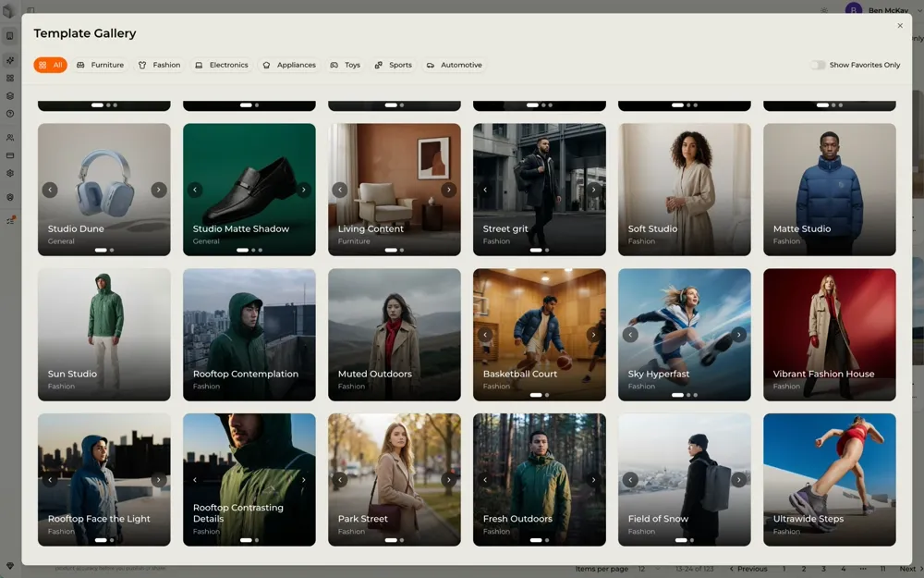
Task: Click the Sky Hyperfast title text
Action: pos(658,374)
